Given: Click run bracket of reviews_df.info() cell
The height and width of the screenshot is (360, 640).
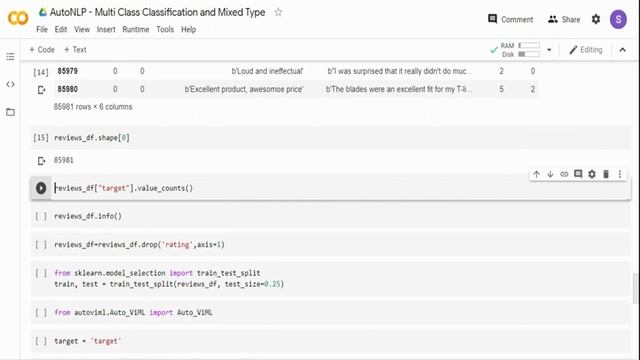Looking at the screenshot, I should tap(41, 216).
